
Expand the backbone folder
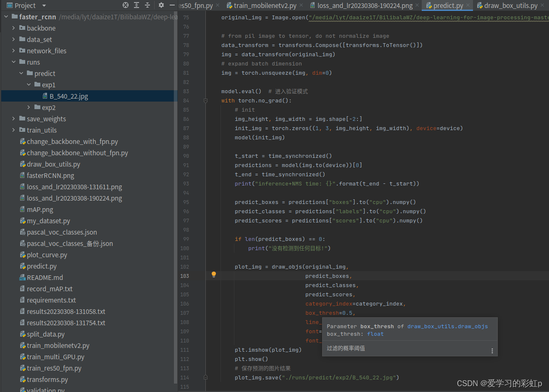[13, 28]
